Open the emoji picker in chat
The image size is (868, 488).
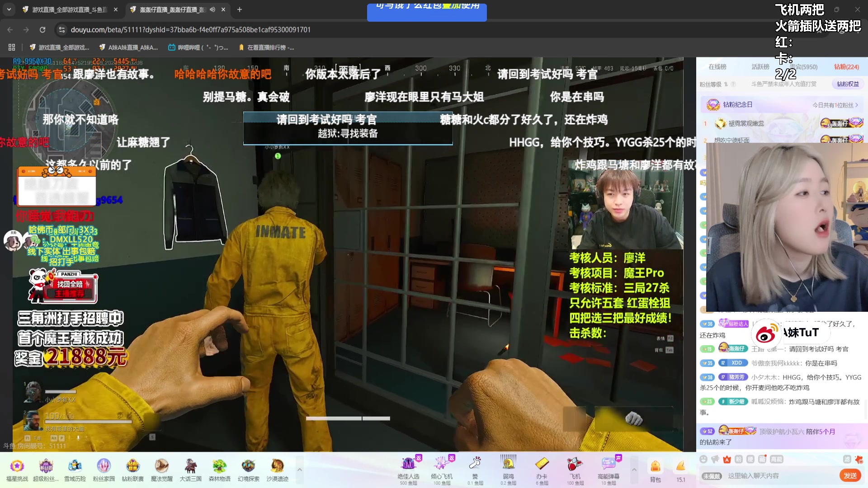coord(703,459)
